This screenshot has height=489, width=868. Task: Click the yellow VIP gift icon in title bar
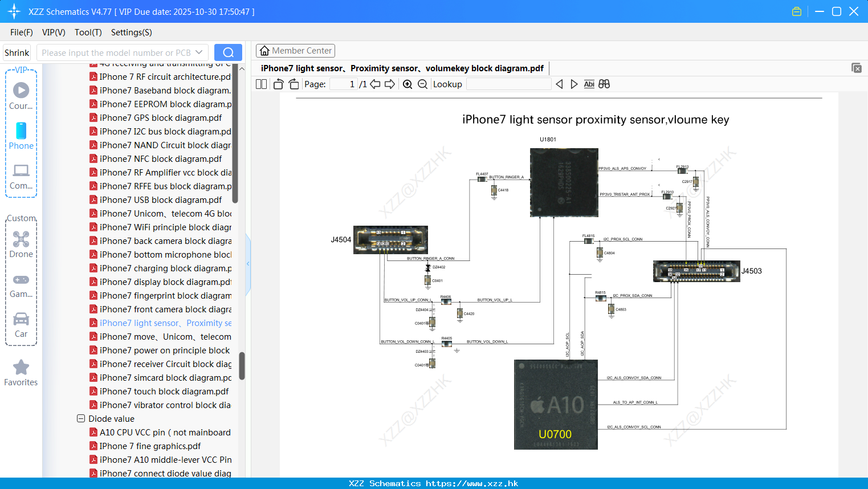click(797, 11)
